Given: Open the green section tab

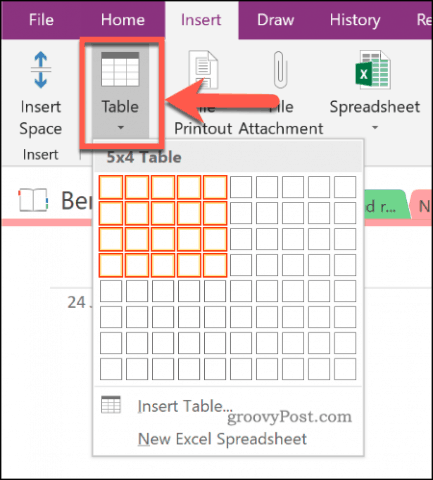Looking at the screenshot, I should click(x=386, y=205).
